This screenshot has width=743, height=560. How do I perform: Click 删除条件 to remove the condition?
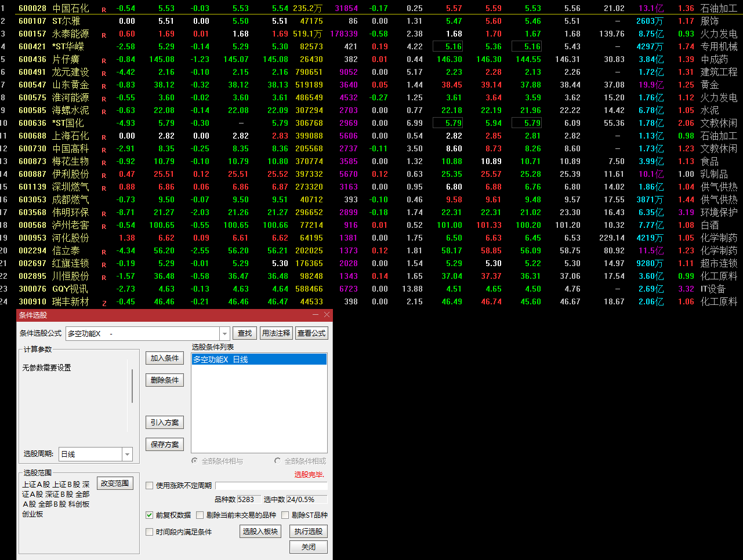(164, 380)
